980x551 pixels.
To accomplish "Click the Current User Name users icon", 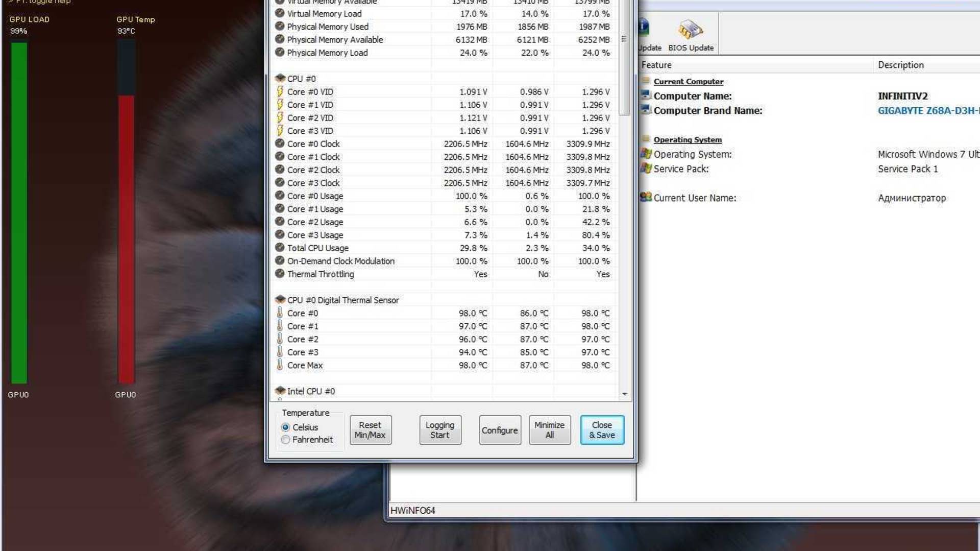I will point(646,197).
